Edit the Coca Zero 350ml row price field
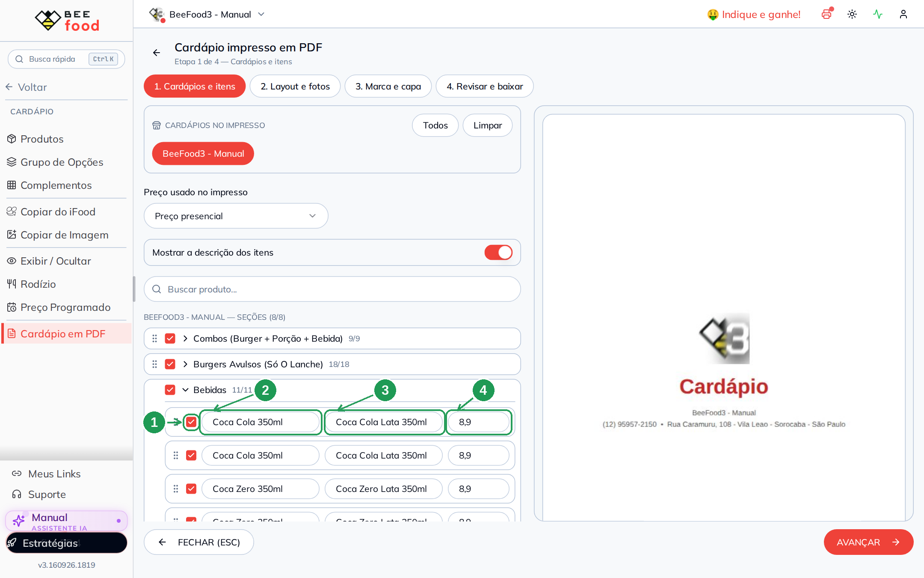The image size is (924, 578). [x=479, y=489]
